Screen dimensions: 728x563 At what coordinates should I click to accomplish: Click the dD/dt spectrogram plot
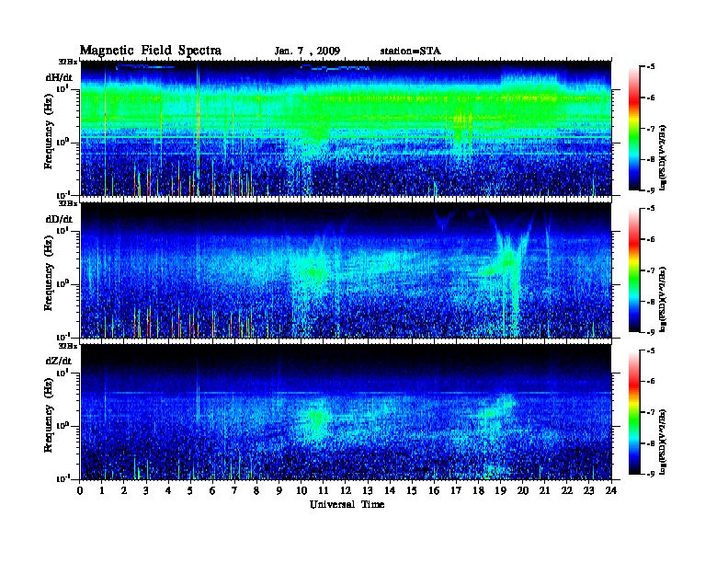tap(346, 270)
